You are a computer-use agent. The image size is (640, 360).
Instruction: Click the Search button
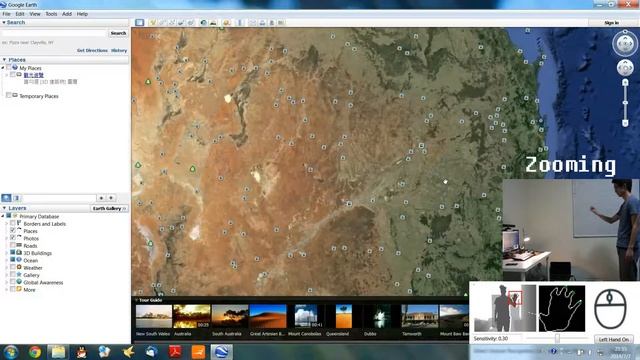[118, 33]
